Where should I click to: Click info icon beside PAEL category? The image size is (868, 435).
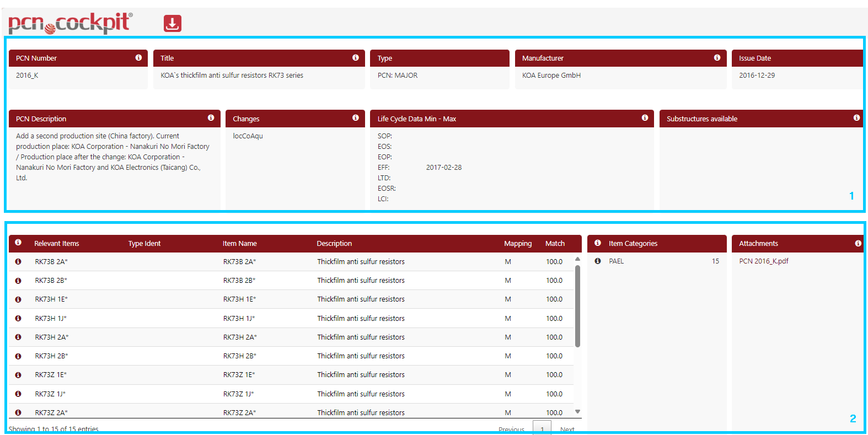click(x=598, y=261)
